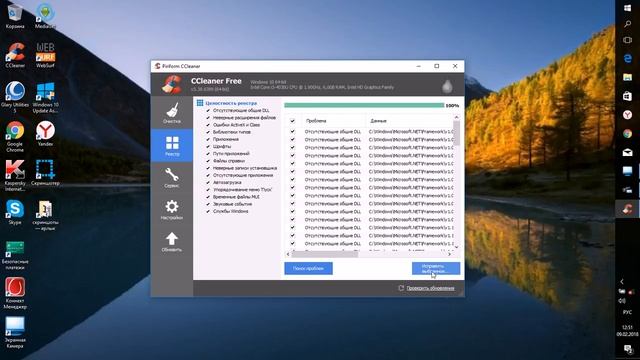Viewport: 640px width, 360px height.
Task: Open the Mail app from the taskbar
Action: coord(627,152)
